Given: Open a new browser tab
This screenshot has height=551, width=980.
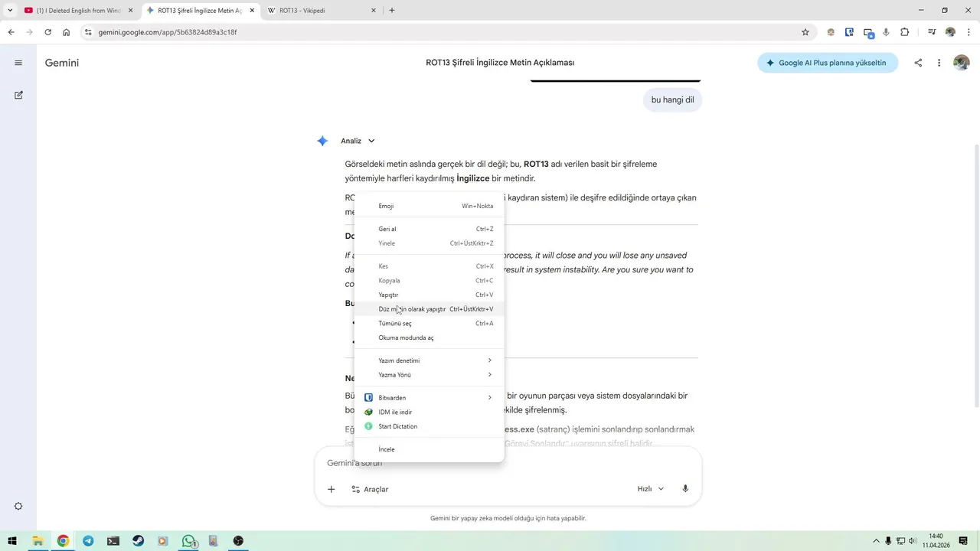Looking at the screenshot, I should coord(392,11).
